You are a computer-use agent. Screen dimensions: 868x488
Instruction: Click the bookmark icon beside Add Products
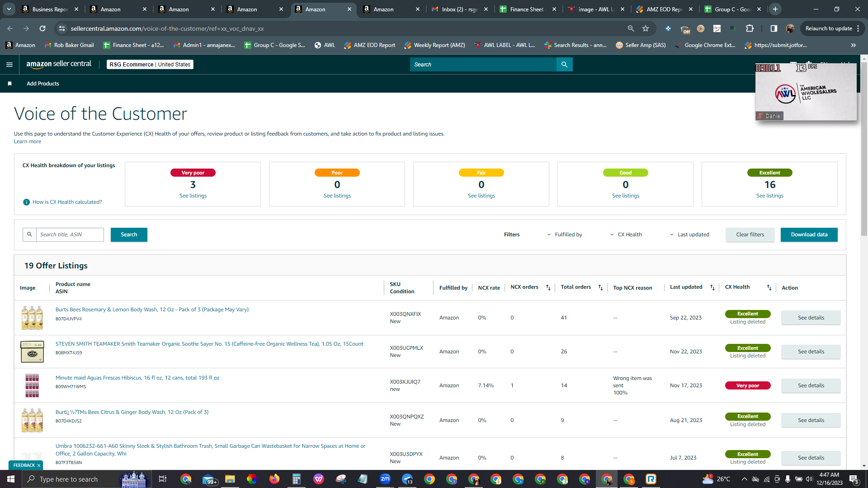[10, 84]
